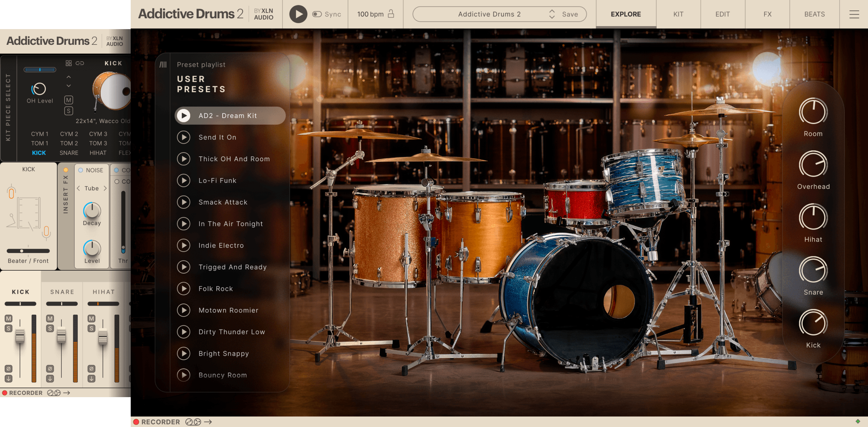Open the hamburger menu icon
868x427 pixels.
854,14
